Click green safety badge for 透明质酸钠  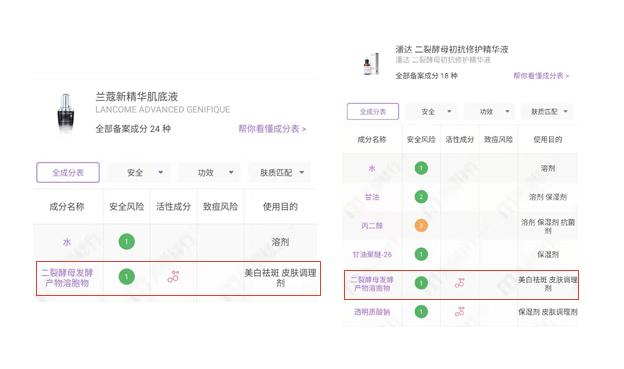pyautogui.click(x=421, y=311)
